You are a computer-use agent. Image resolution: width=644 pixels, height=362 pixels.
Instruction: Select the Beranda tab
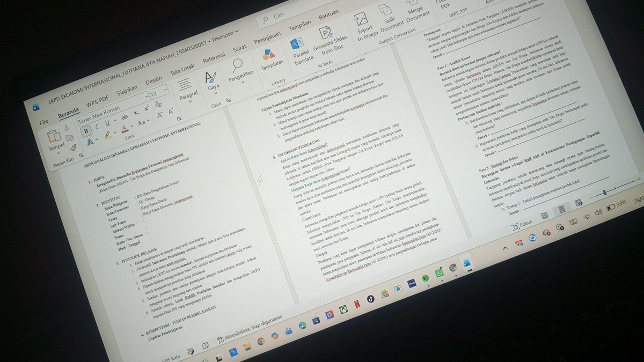68,113
